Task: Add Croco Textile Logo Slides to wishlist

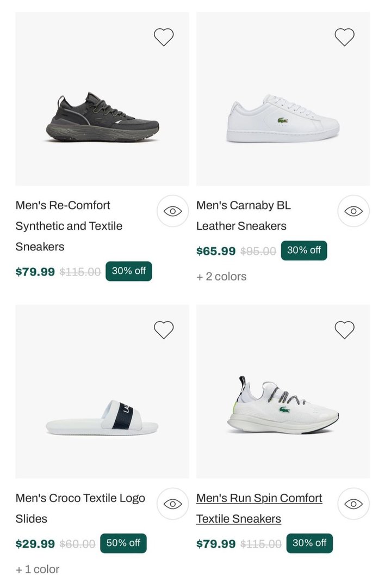Action: click(x=164, y=329)
